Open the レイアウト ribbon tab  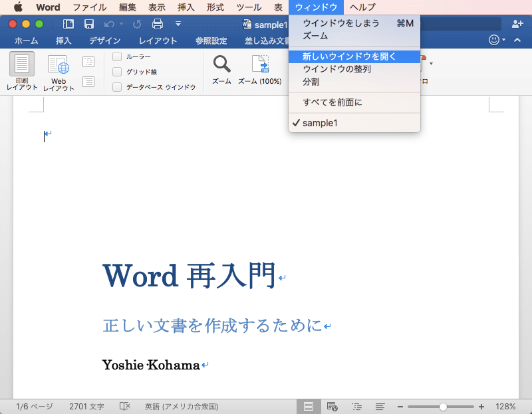[x=158, y=41]
